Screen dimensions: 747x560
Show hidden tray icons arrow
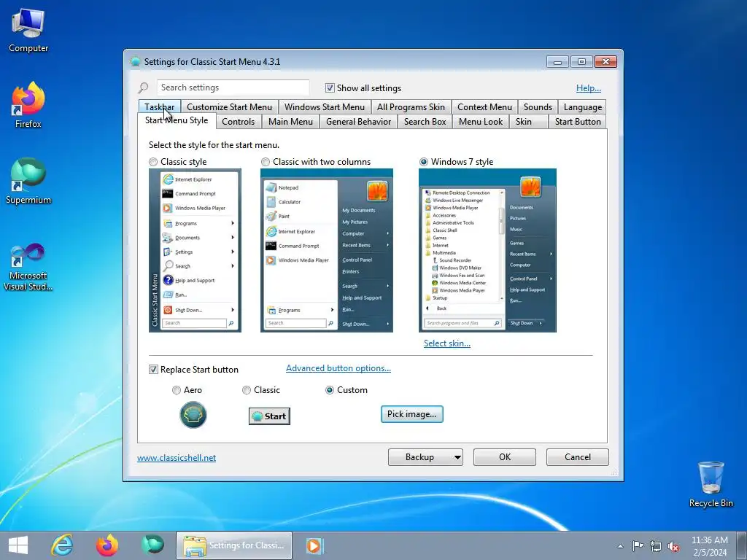click(x=620, y=546)
